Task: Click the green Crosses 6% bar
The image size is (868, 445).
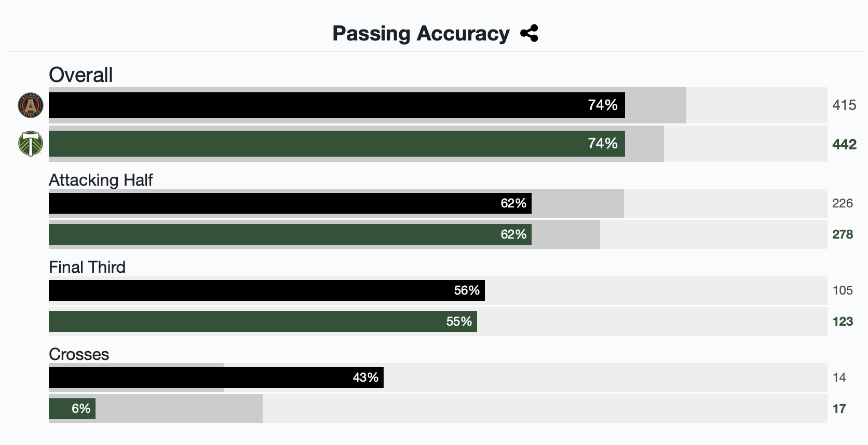Action: pos(72,409)
